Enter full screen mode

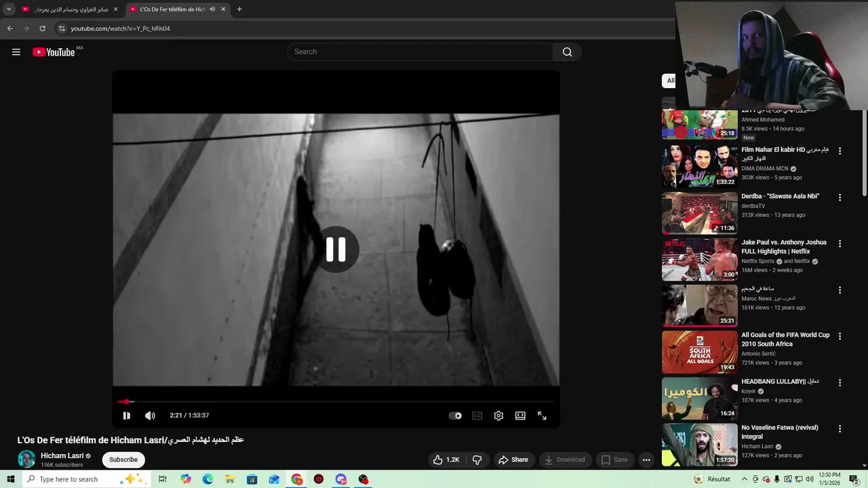coord(542,415)
